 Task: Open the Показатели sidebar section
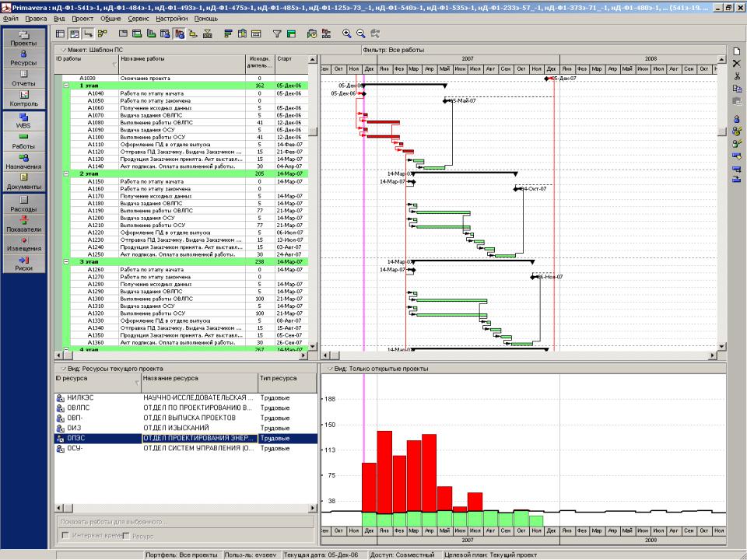click(x=24, y=224)
